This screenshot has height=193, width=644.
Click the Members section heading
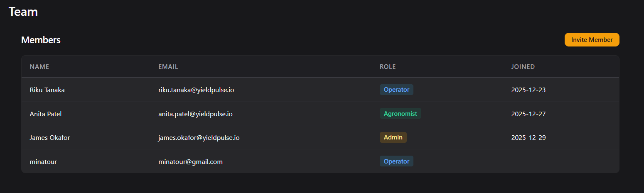point(41,40)
